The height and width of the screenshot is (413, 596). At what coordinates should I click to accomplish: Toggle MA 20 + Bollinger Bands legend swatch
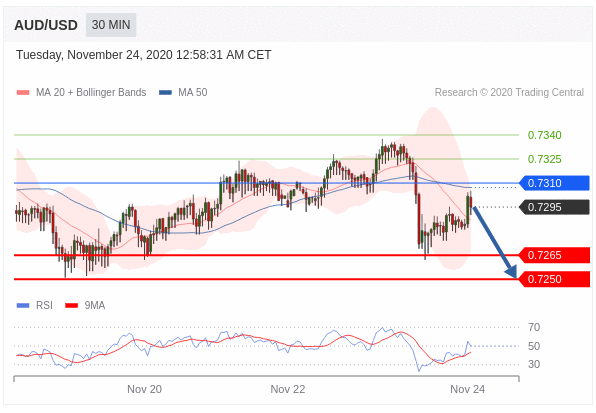click(23, 92)
